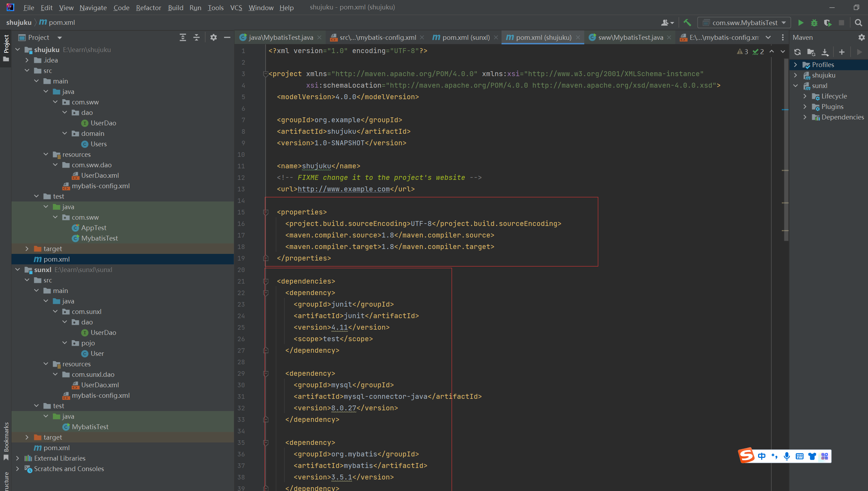Expand the External Libraries tree node
The height and width of the screenshot is (491, 868).
pos(17,458)
